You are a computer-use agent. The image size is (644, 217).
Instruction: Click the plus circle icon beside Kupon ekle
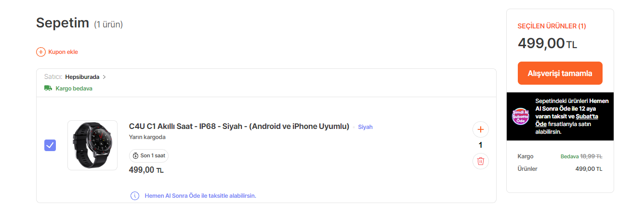click(41, 52)
